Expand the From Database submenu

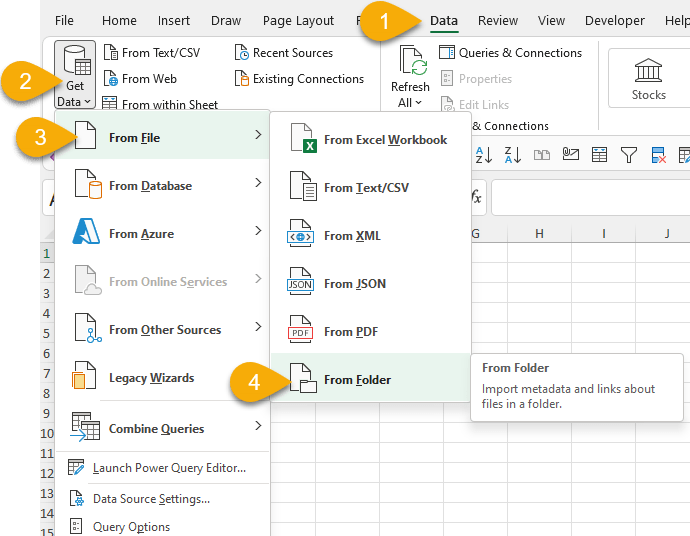pos(150,186)
